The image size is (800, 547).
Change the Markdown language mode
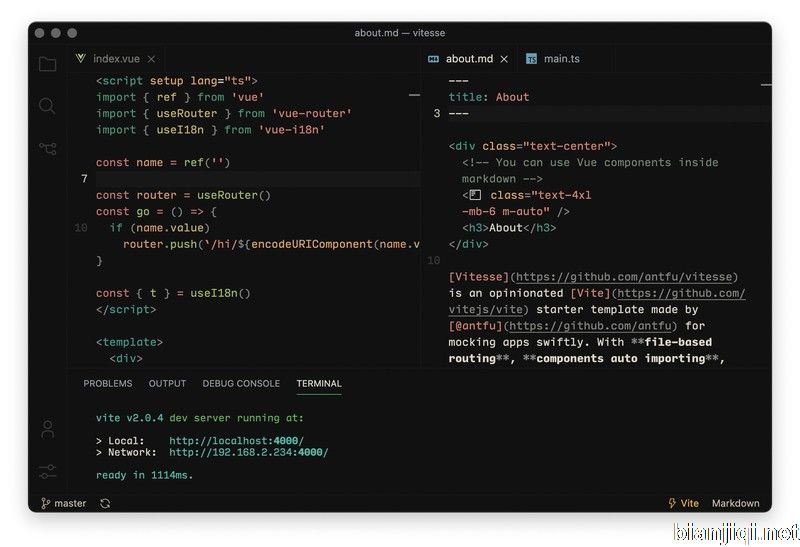[735, 503]
